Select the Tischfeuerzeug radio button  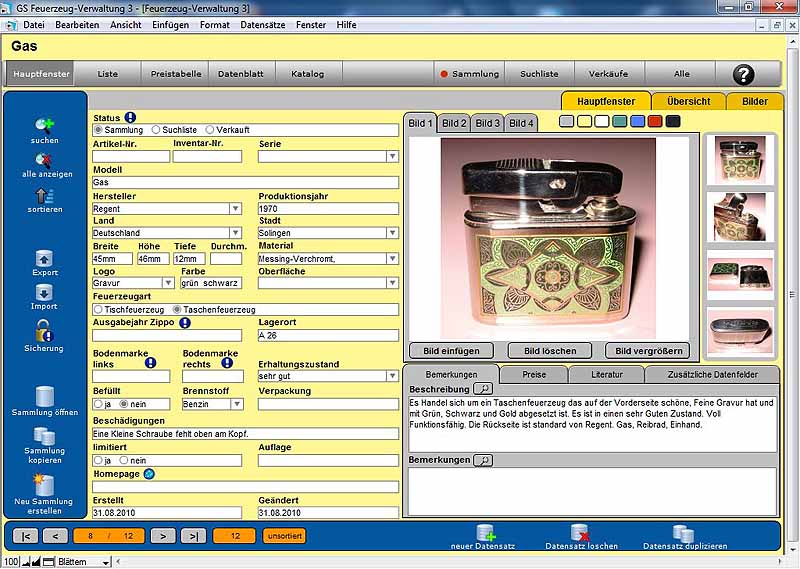(98, 310)
